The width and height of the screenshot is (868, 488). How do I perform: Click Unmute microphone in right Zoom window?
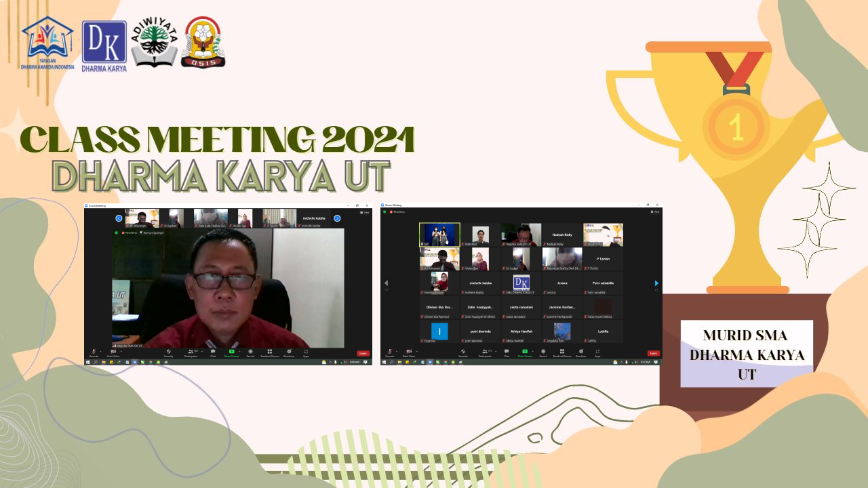click(390, 352)
